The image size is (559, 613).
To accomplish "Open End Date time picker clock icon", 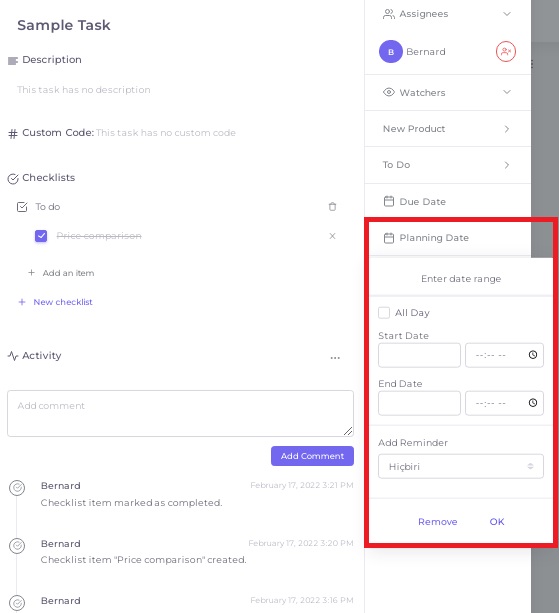I will [532, 403].
